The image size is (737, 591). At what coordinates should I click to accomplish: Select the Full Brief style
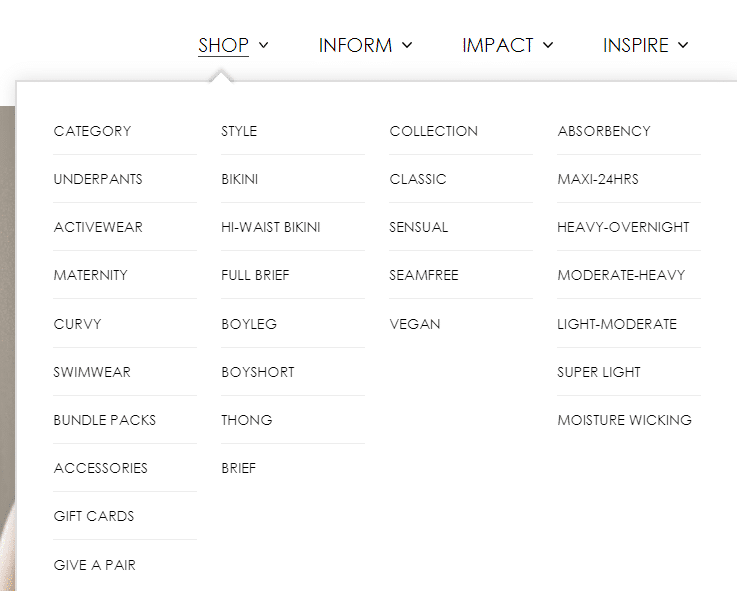tap(255, 275)
